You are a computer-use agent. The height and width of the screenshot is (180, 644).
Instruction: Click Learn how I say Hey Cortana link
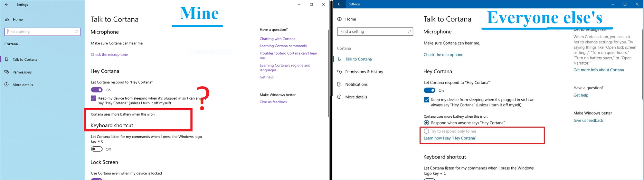[450, 138]
